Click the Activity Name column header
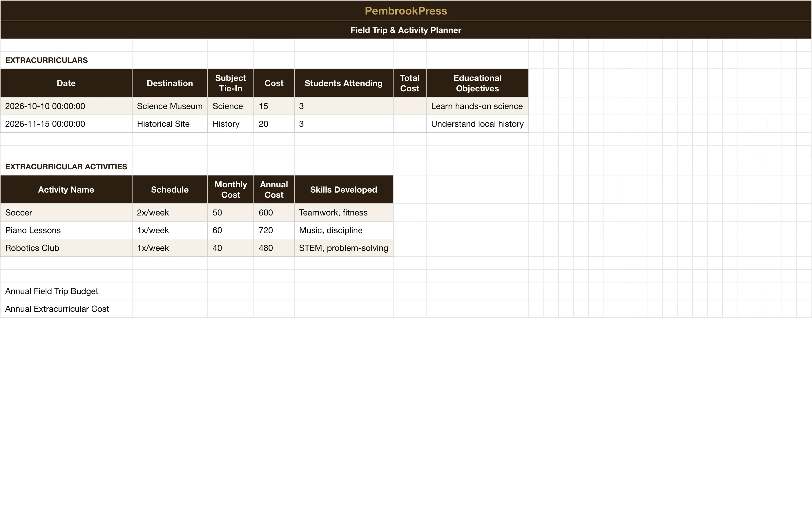The height and width of the screenshot is (522, 812). pyautogui.click(x=66, y=189)
